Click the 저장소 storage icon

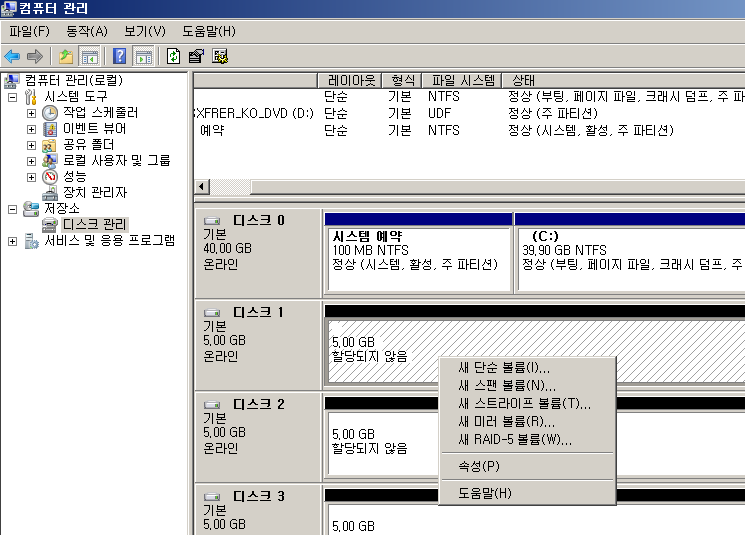coord(31,209)
